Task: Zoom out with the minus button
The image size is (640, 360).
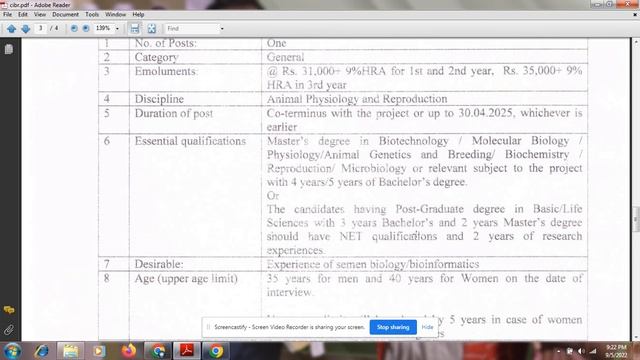Action: (x=74, y=28)
